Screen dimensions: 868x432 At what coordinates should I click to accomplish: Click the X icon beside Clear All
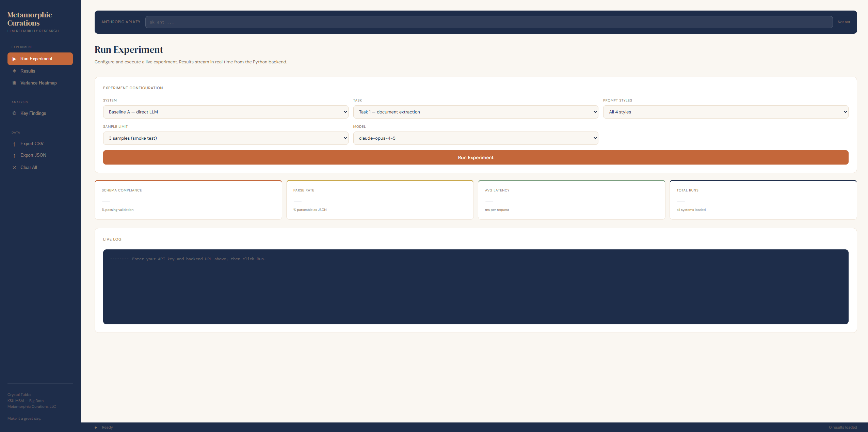[x=14, y=168]
